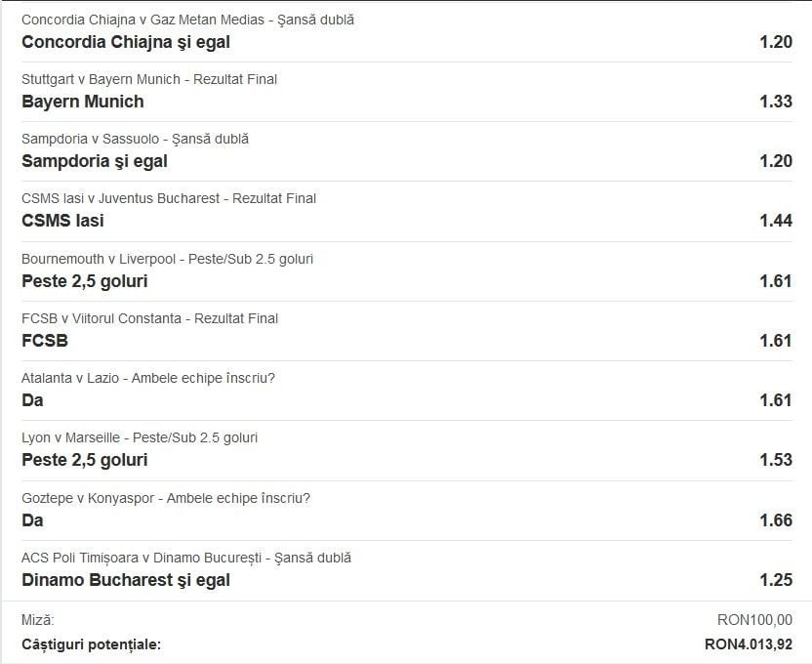812x664 pixels.
Task: Select the 'Dinamo Bucharest și egal' selection
Action: (x=126, y=580)
